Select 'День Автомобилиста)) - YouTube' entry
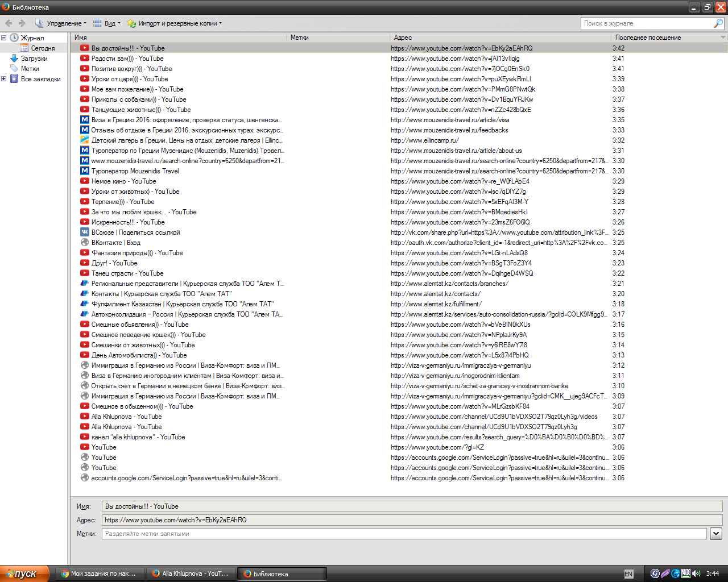728x582 pixels. coord(399,355)
